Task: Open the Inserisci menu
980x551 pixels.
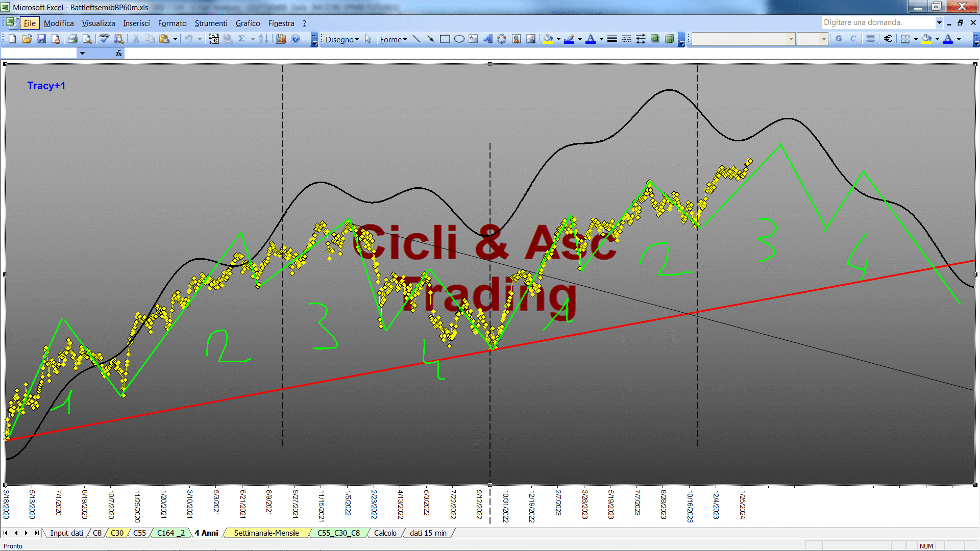Action: tap(136, 23)
